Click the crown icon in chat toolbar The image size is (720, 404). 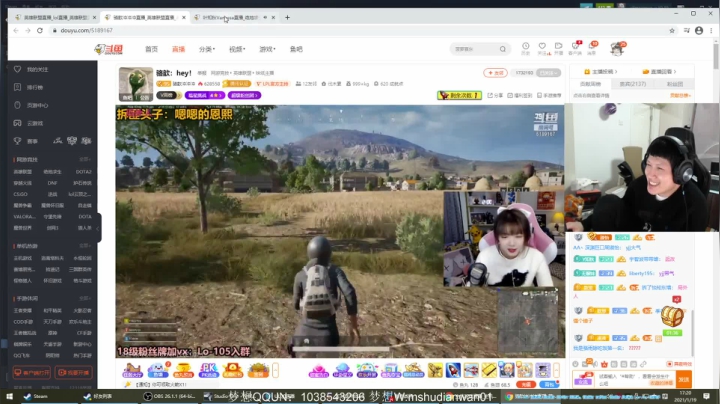604,364
